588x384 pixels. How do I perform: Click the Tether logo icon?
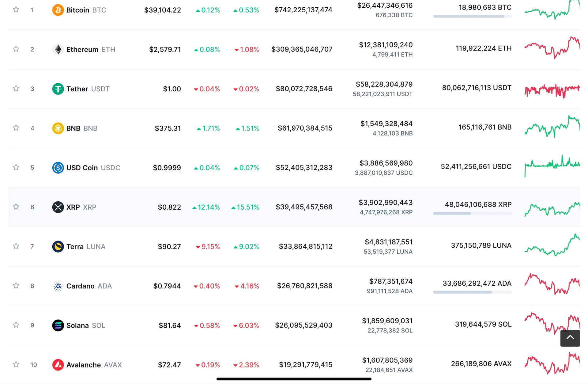pyautogui.click(x=58, y=89)
